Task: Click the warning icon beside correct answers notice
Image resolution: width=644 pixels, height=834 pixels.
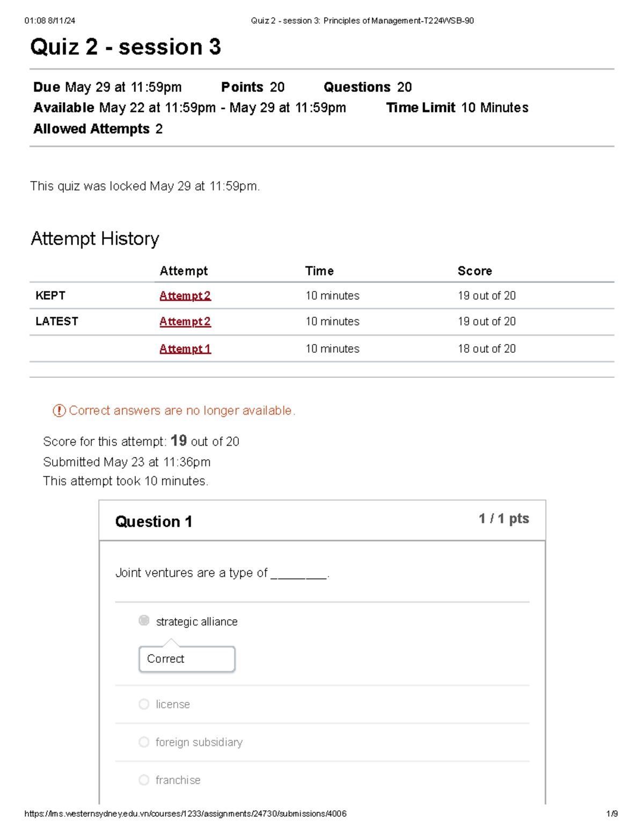Action: tap(57, 410)
